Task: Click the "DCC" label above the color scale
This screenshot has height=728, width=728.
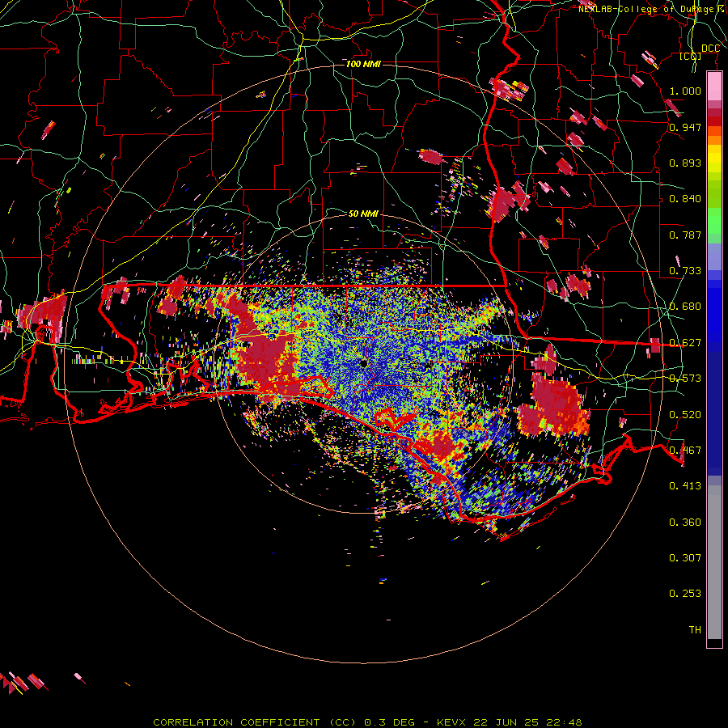Action: (710, 49)
